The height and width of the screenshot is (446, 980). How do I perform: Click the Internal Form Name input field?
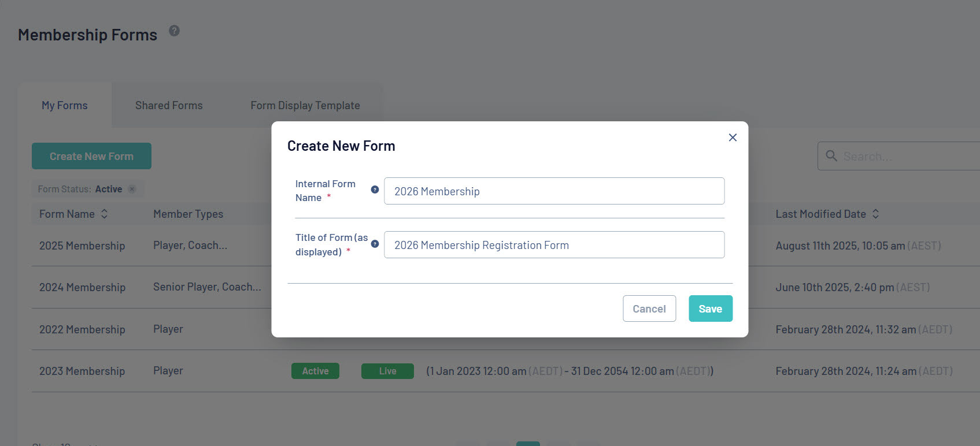pos(554,191)
